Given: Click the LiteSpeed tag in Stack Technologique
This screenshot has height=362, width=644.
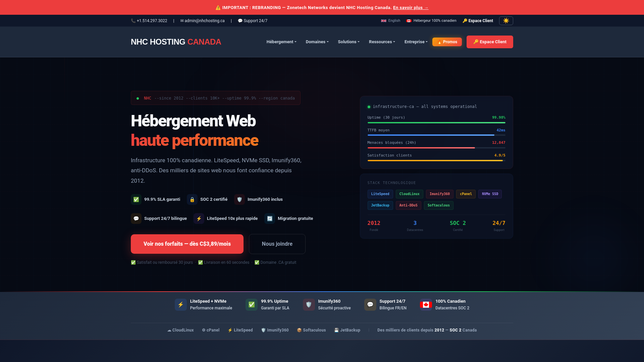Looking at the screenshot, I should click(x=380, y=194).
